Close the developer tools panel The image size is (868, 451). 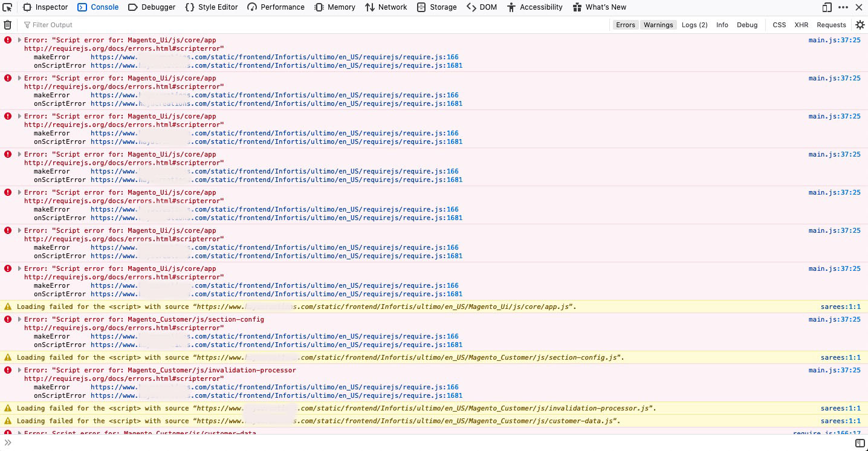click(860, 7)
